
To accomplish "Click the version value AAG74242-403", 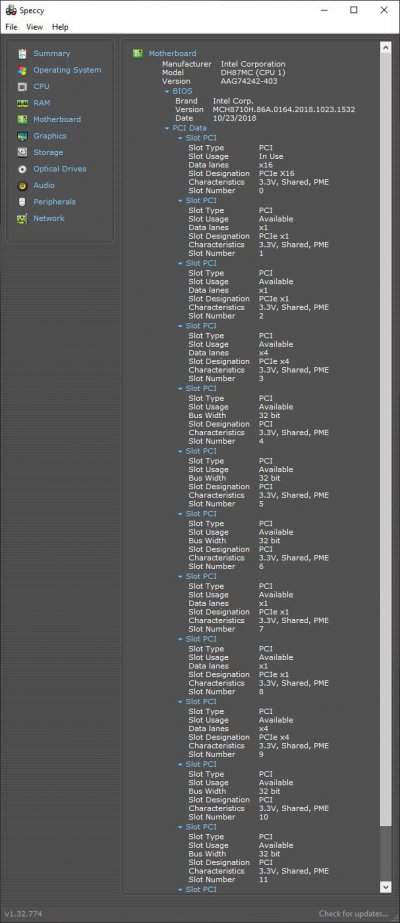I will 249,81.
